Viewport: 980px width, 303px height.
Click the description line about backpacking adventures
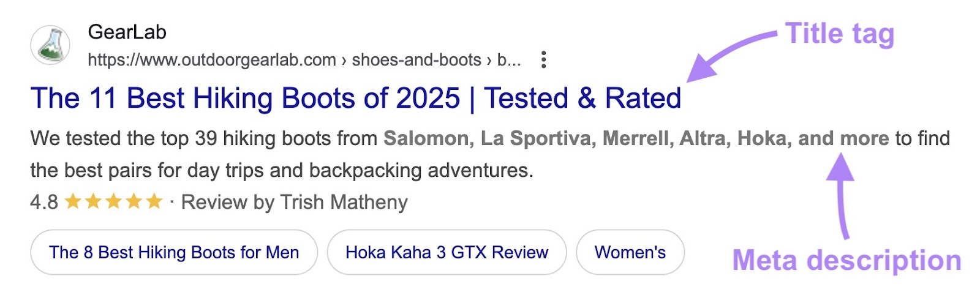click(282, 170)
